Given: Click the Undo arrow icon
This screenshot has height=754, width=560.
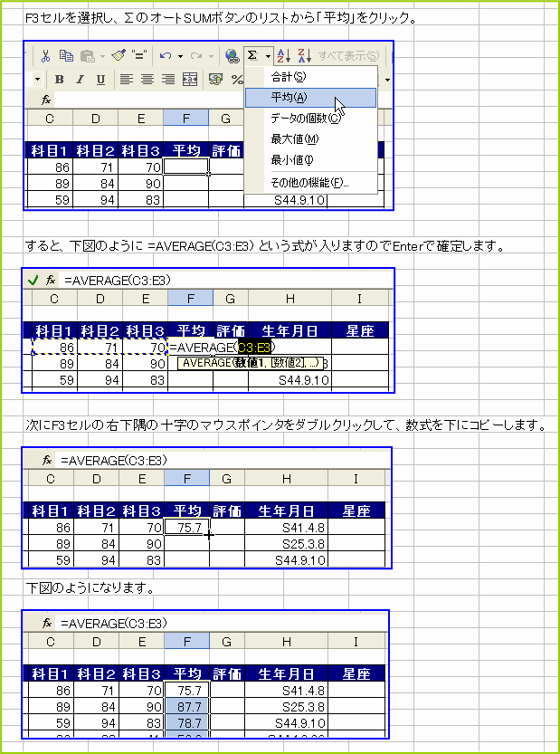Looking at the screenshot, I should pyautogui.click(x=166, y=56).
